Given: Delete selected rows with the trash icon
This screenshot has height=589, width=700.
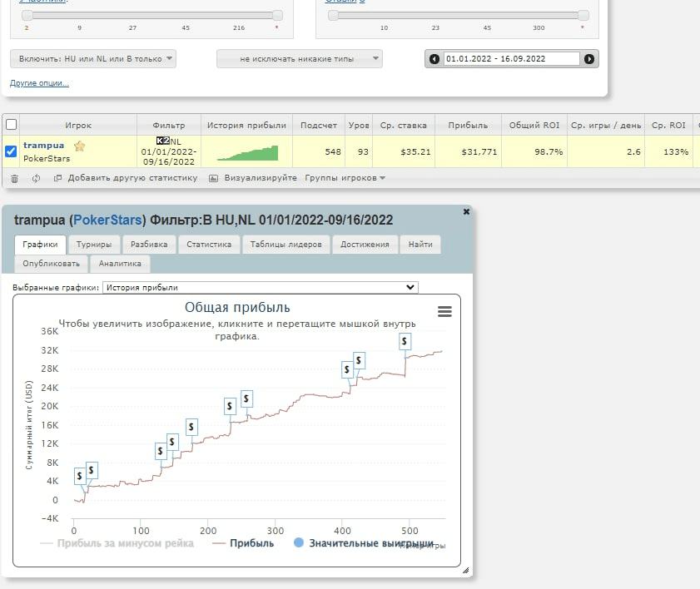Looking at the screenshot, I should pyautogui.click(x=14, y=179).
